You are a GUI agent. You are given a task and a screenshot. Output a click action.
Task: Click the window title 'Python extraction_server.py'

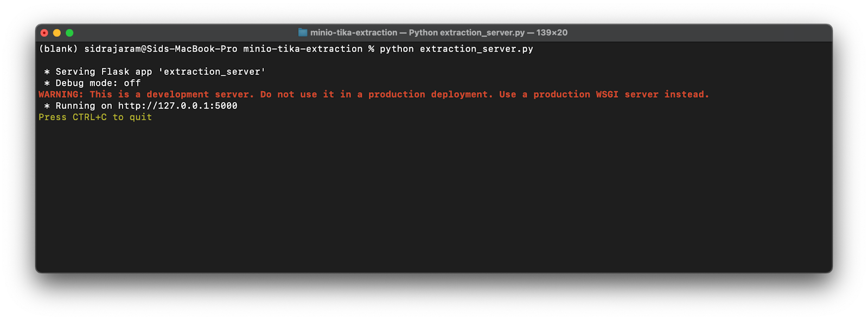pos(467,33)
